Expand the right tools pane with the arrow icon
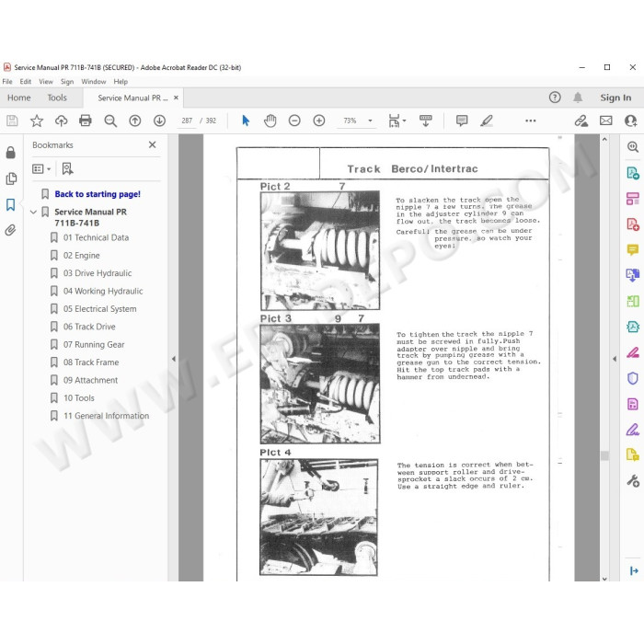The image size is (644, 644). click(x=634, y=570)
